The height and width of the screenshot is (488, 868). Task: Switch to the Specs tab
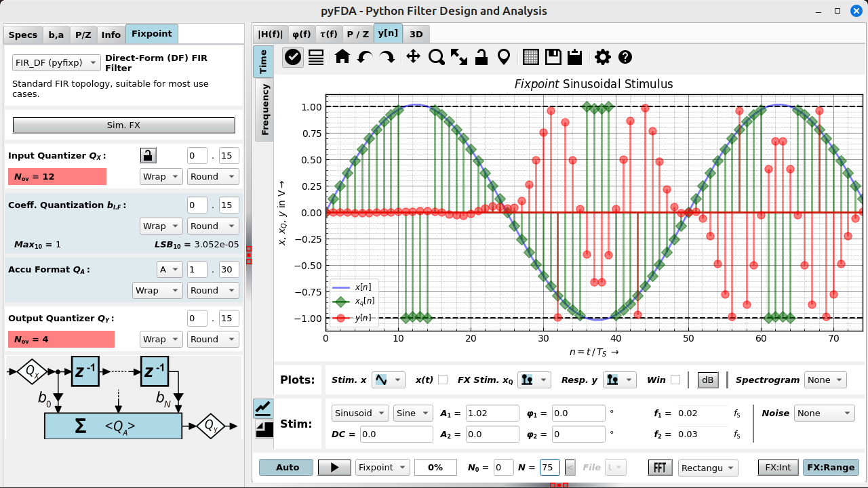tap(23, 35)
